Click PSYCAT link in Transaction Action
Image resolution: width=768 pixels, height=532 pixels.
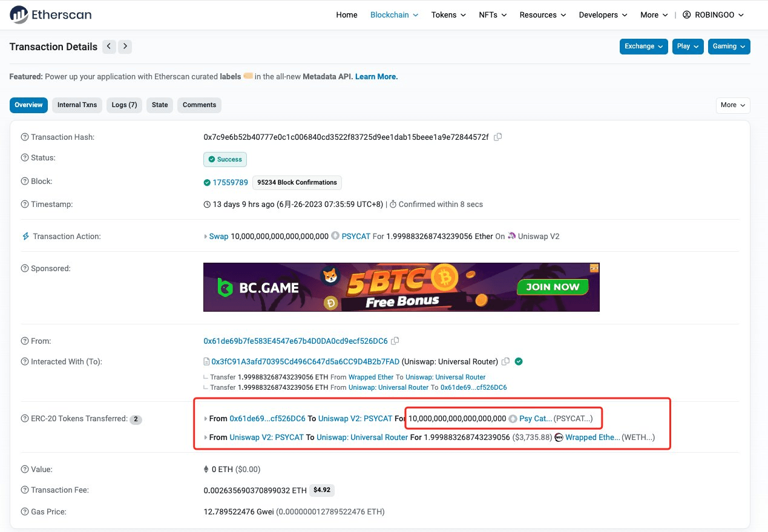[x=356, y=237]
